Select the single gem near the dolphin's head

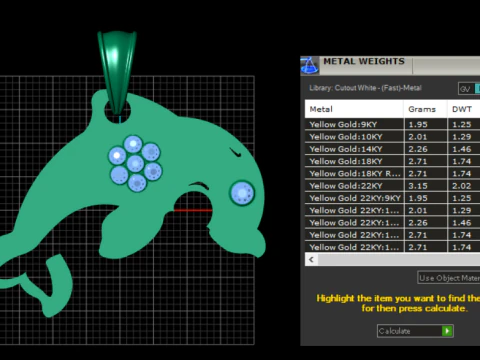point(242,193)
